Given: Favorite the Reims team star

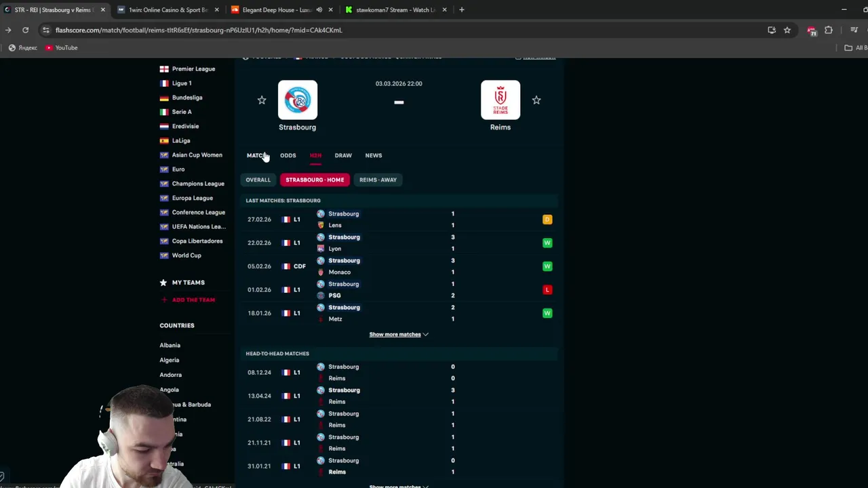Looking at the screenshot, I should click(536, 100).
